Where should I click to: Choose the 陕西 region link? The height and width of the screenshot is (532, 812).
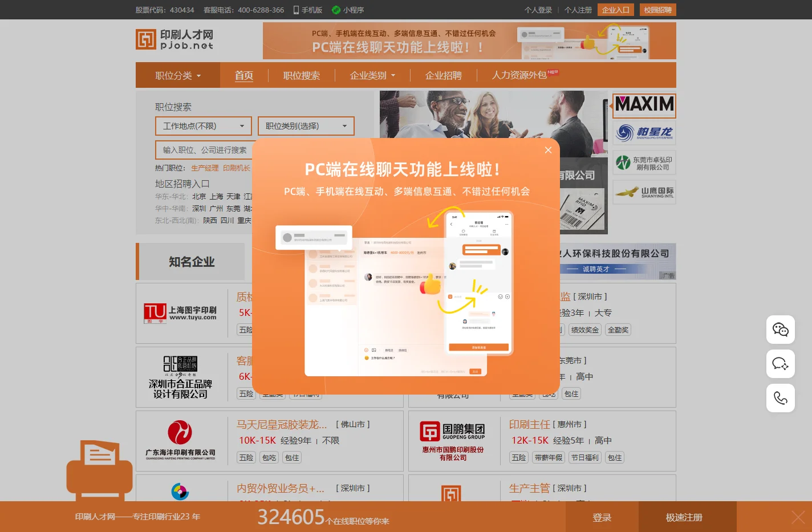(x=210, y=220)
